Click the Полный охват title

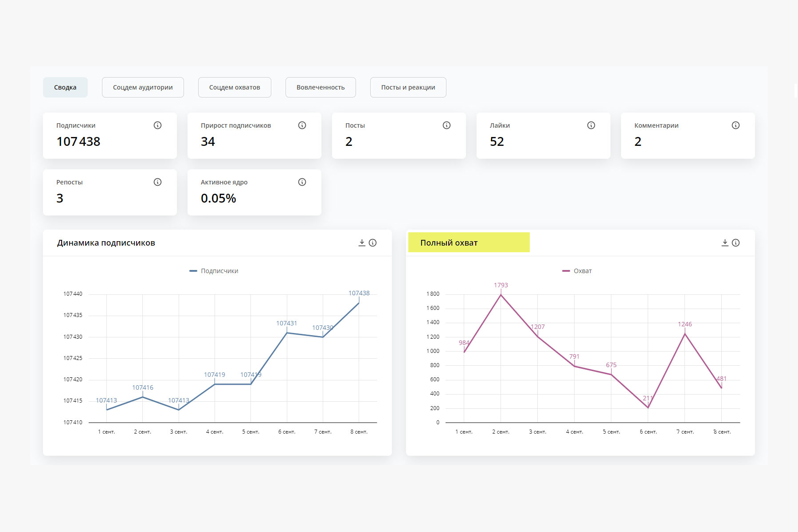point(449,243)
